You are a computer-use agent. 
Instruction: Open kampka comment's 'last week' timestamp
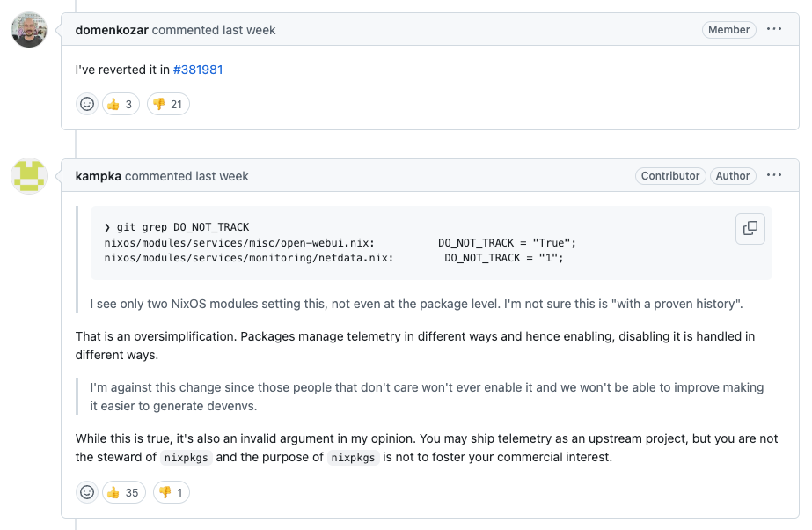pos(222,176)
